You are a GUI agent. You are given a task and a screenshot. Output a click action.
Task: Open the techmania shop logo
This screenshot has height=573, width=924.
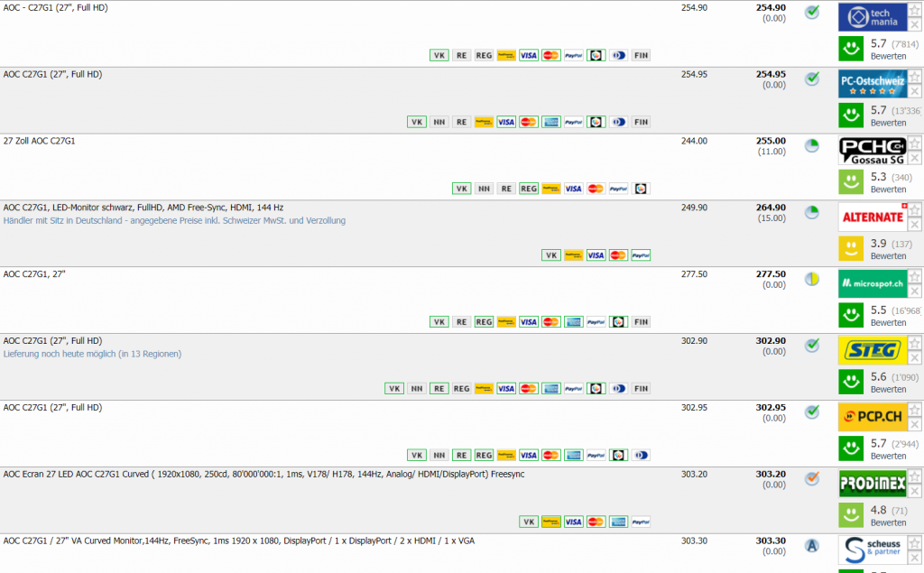(x=873, y=17)
